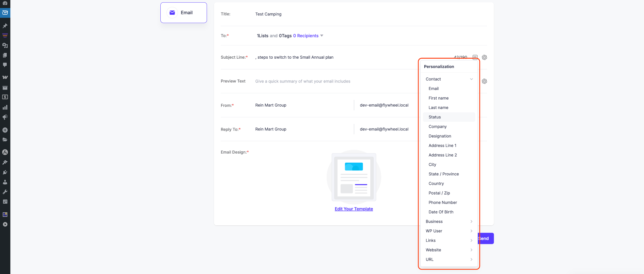The image size is (644, 274).
Task: Click the striped funnel icon in sidebar
Action: click(x=5, y=36)
